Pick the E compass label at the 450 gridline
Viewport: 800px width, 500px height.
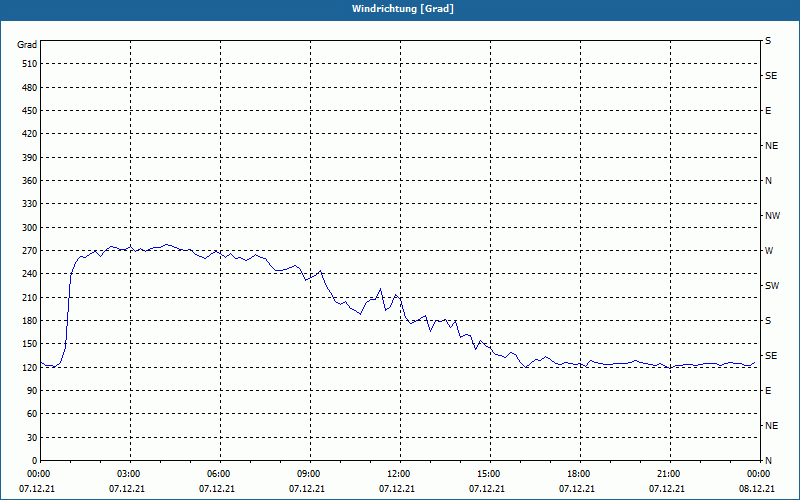pyautogui.click(x=768, y=111)
